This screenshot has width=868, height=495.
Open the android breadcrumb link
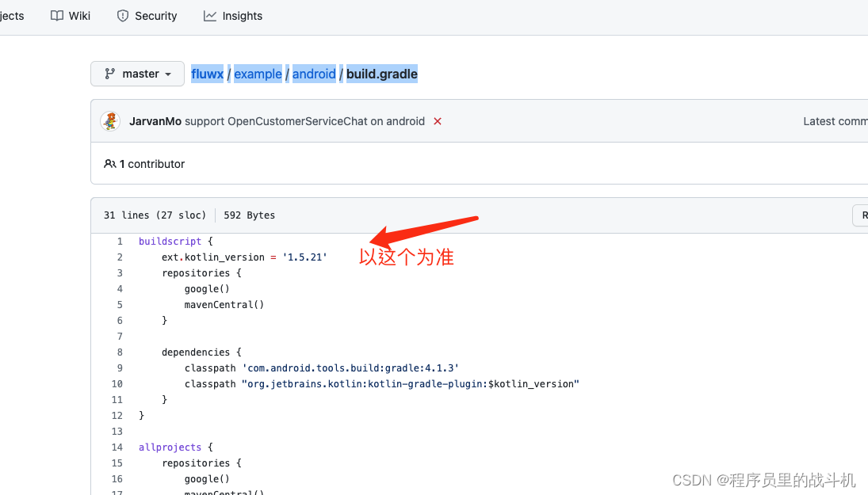pyautogui.click(x=314, y=74)
